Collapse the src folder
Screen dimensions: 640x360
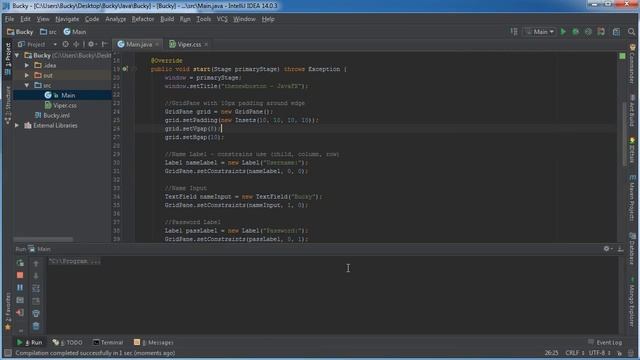coord(27,85)
